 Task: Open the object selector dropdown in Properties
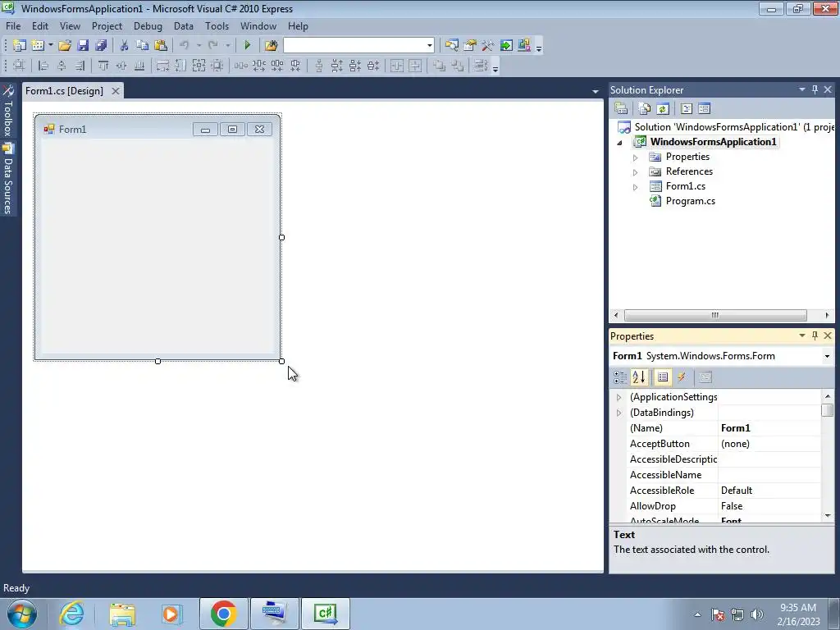pos(827,356)
